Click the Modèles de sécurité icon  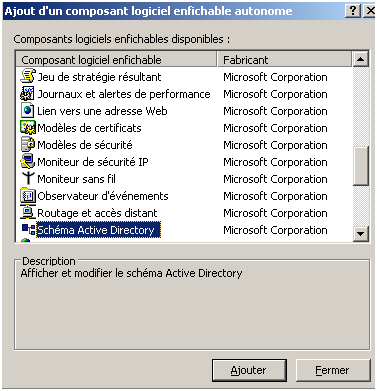click(28, 145)
